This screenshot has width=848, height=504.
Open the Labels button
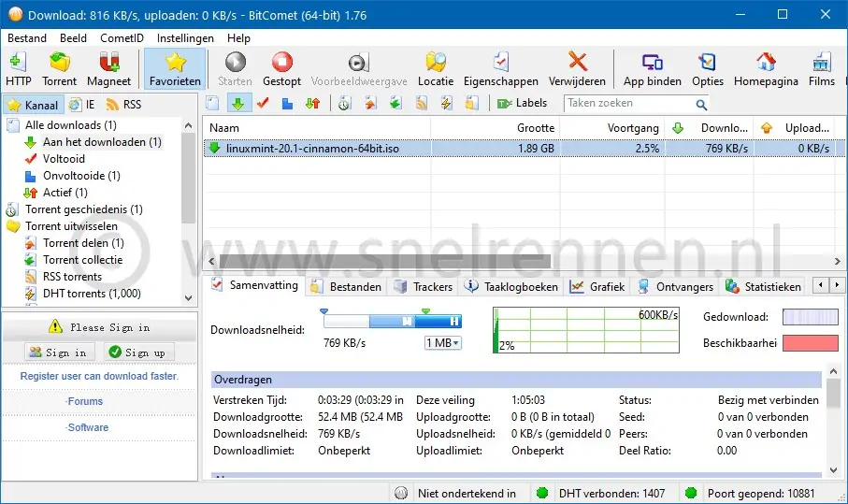[x=522, y=103]
